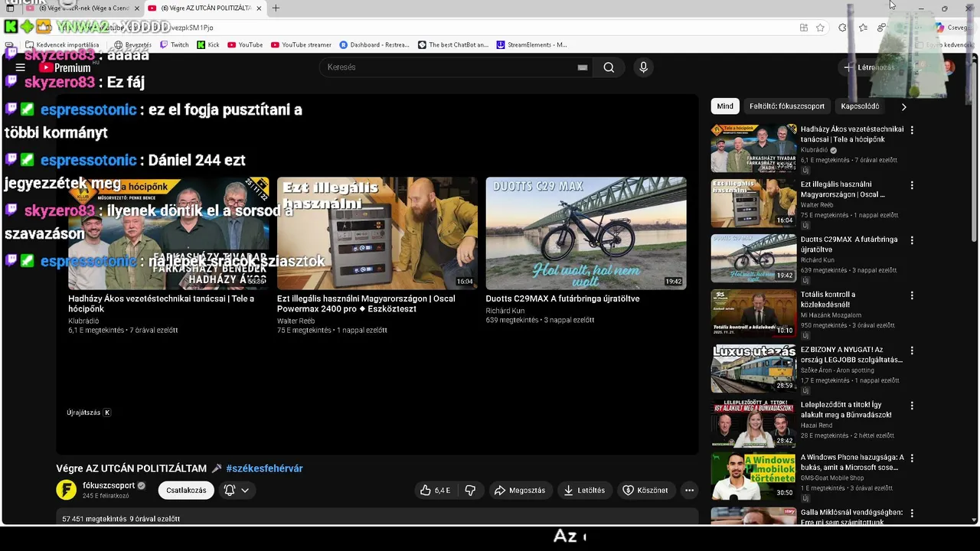Image resolution: width=980 pixels, height=551 pixels.
Task: Open options menu for Leleplaződött a titok video
Action: [912, 406]
